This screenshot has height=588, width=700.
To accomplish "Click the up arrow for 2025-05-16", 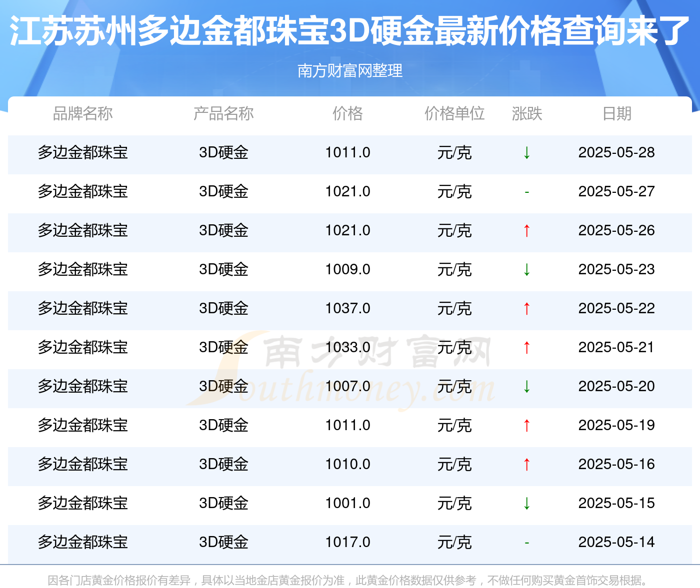I will pos(526,464).
